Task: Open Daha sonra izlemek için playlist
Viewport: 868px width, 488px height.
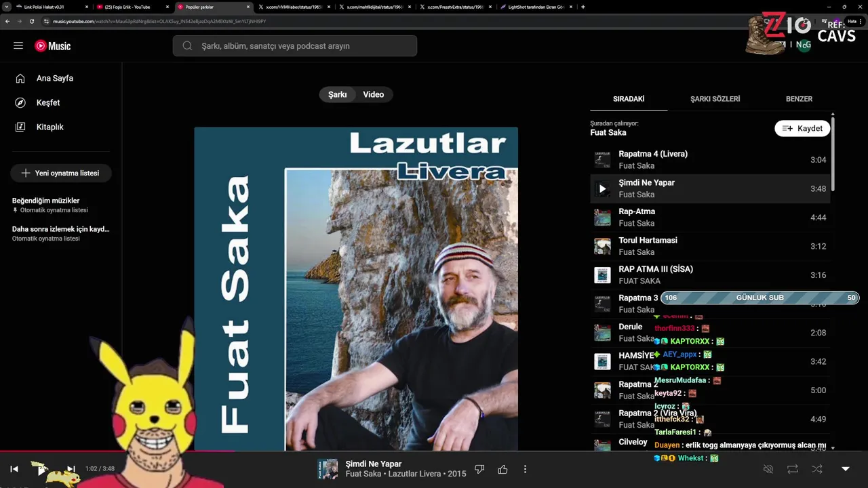Action: (x=61, y=233)
